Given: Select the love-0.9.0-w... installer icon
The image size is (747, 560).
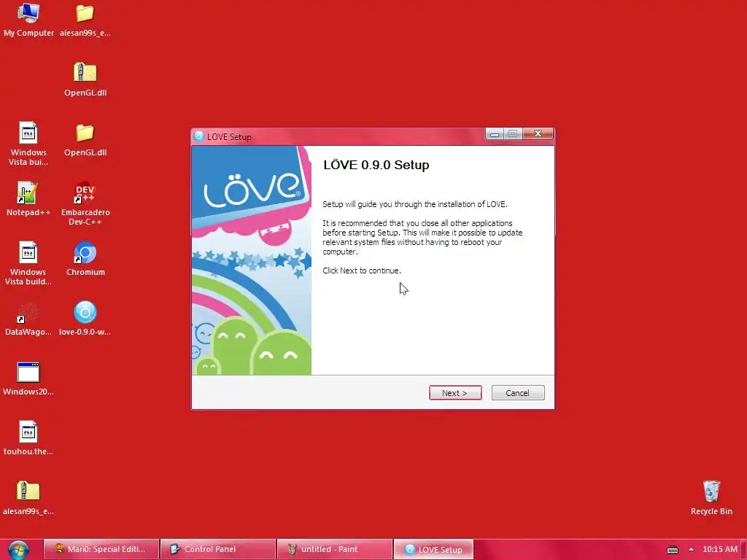Looking at the screenshot, I should (85, 319).
